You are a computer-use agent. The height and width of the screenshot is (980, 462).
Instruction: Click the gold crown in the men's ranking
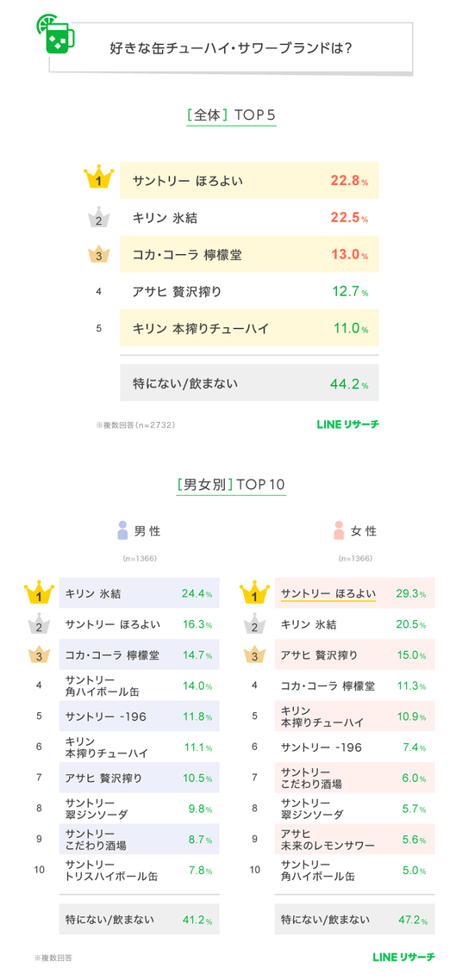tap(39, 593)
